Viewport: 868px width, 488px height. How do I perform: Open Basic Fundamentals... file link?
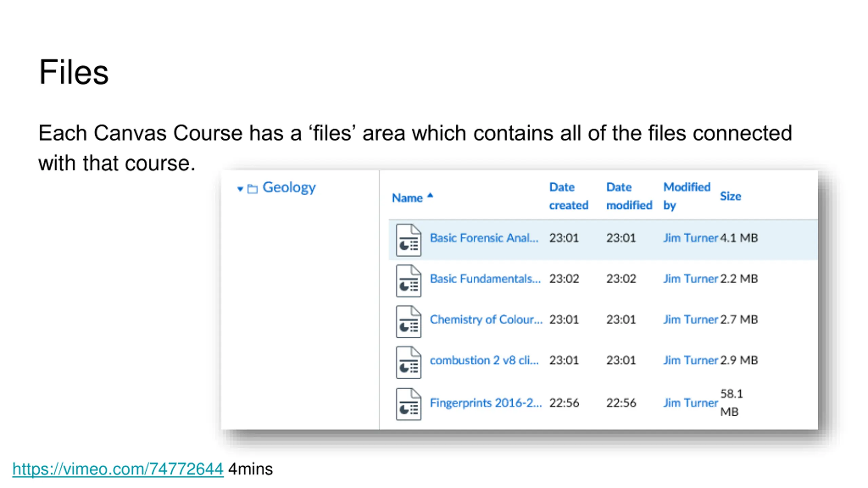[485, 279]
